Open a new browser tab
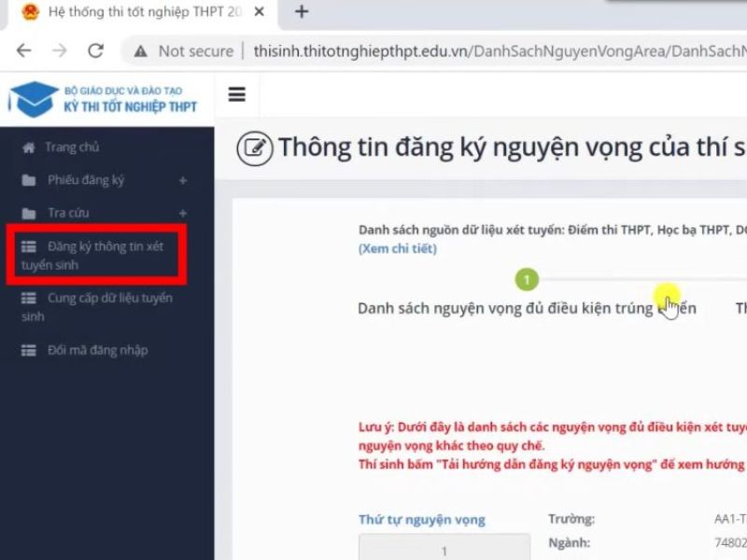Image resolution: width=747 pixels, height=560 pixels. pos(302,11)
